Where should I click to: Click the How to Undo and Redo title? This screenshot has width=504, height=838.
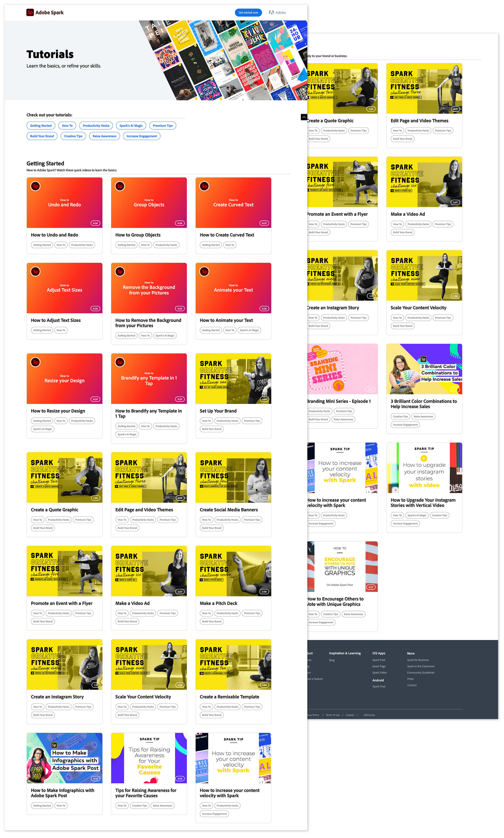(x=54, y=235)
